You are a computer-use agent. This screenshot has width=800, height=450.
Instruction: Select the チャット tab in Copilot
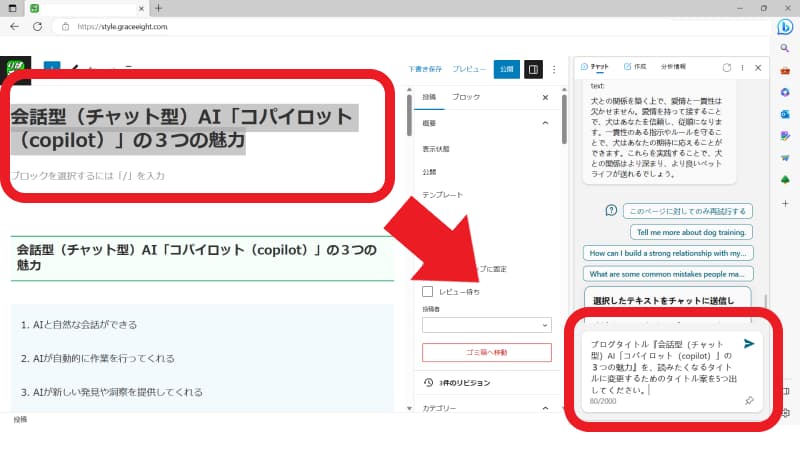tap(595, 67)
